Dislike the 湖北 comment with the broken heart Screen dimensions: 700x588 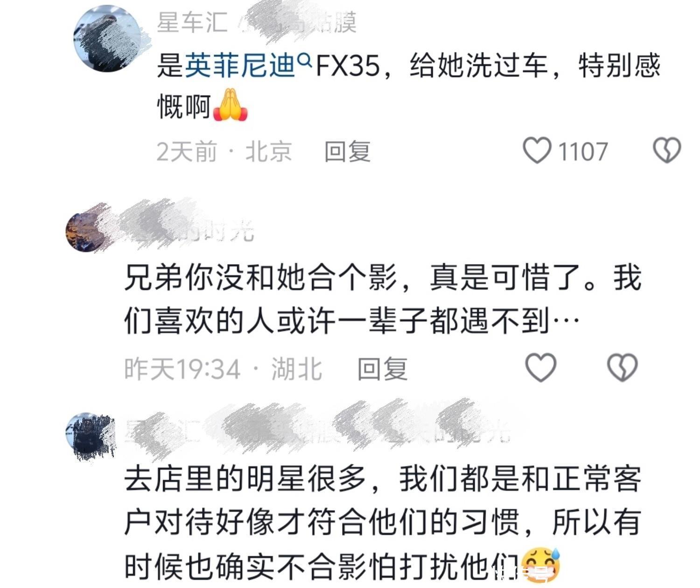[x=623, y=367]
